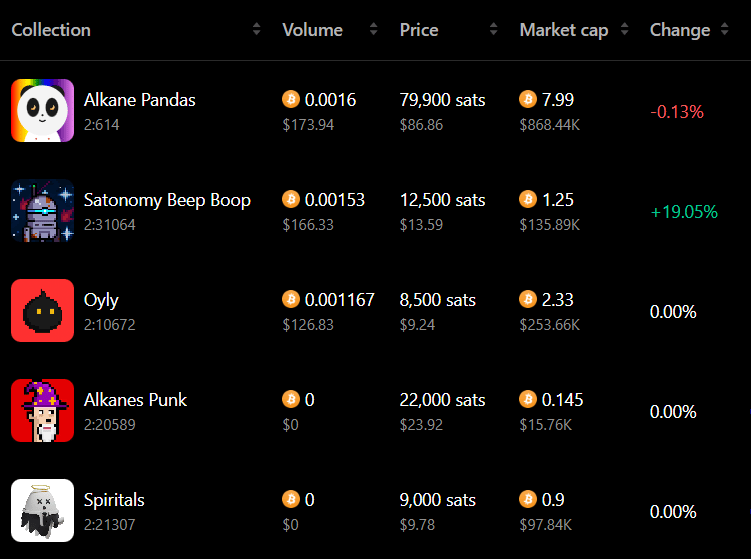This screenshot has width=751, height=559.
Task: Click the Bitcoin icon beside volume 0.001167
Action: 291,299
